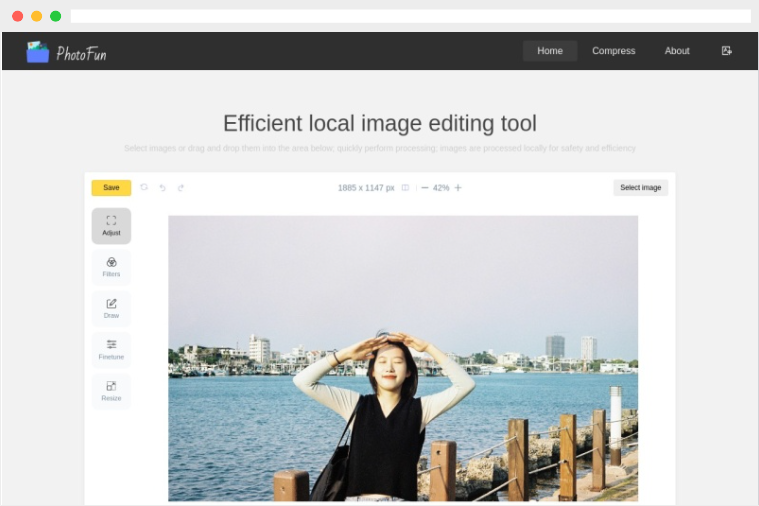Undo the last edit

point(162,187)
